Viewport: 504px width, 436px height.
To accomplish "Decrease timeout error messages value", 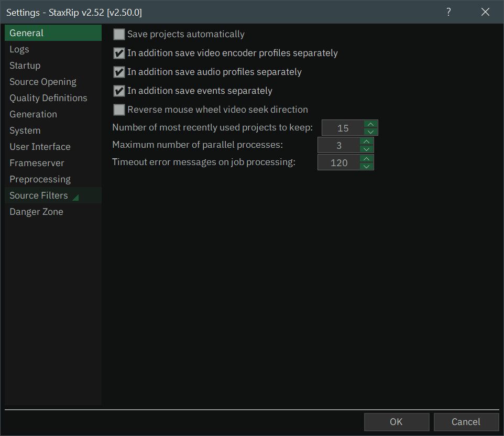I will click(x=366, y=166).
